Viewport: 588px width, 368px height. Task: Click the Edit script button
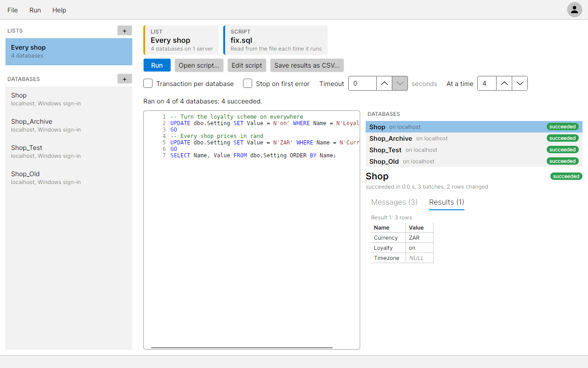click(x=247, y=65)
